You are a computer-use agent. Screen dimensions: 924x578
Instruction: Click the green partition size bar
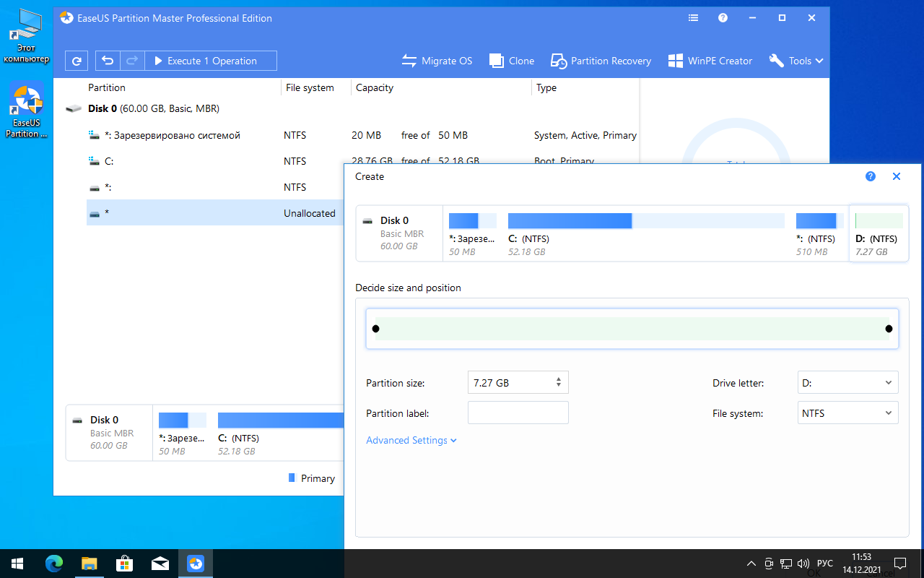click(x=632, y=329)
